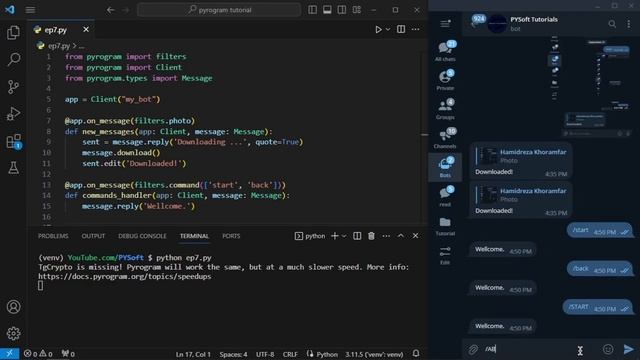Search within the PYSoft Tutorials chat
The height and width of the screenshot is (360, 640).
click(612, 24)
